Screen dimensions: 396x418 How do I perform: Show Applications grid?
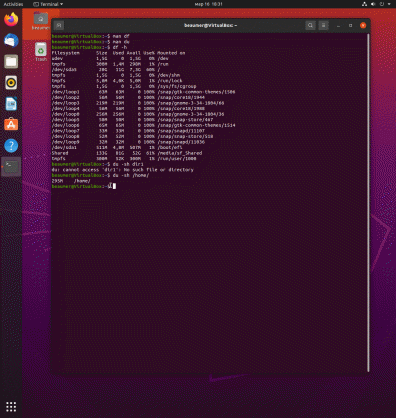pyautogui.click(x=11, y=407)
